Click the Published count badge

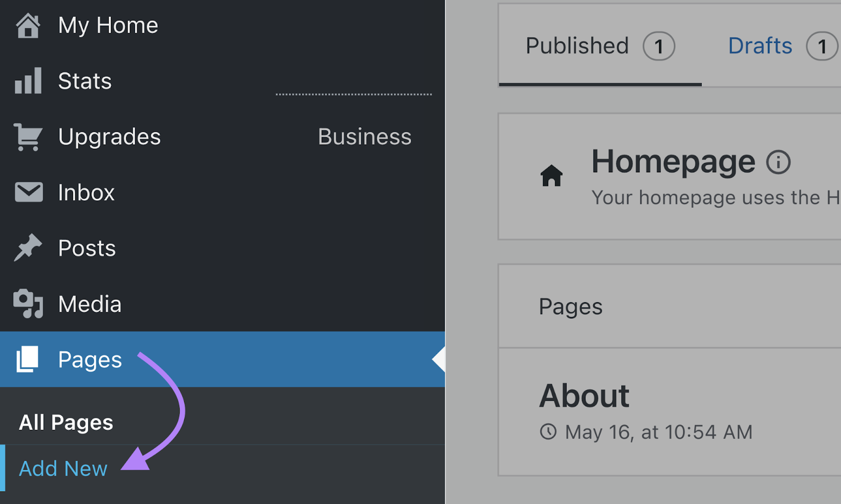pos(660,46)
